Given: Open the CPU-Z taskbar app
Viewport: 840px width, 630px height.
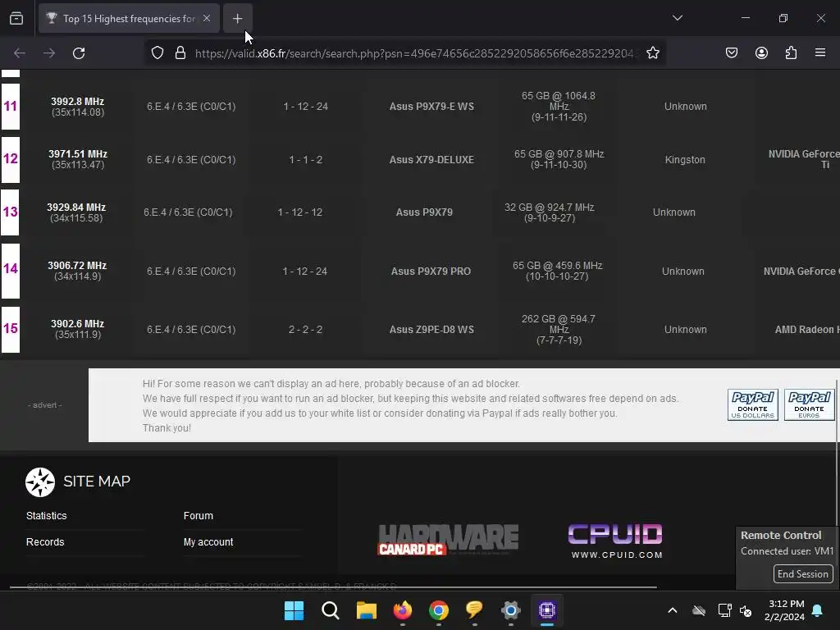Looking at the screenshot, I should [x=547, y=610].
